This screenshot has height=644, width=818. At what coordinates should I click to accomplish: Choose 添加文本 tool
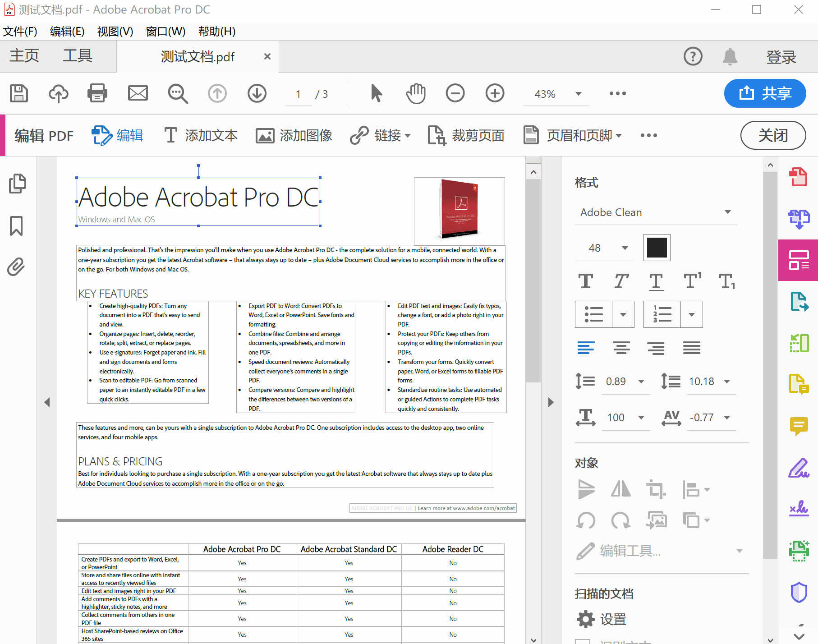click(200, 135)
